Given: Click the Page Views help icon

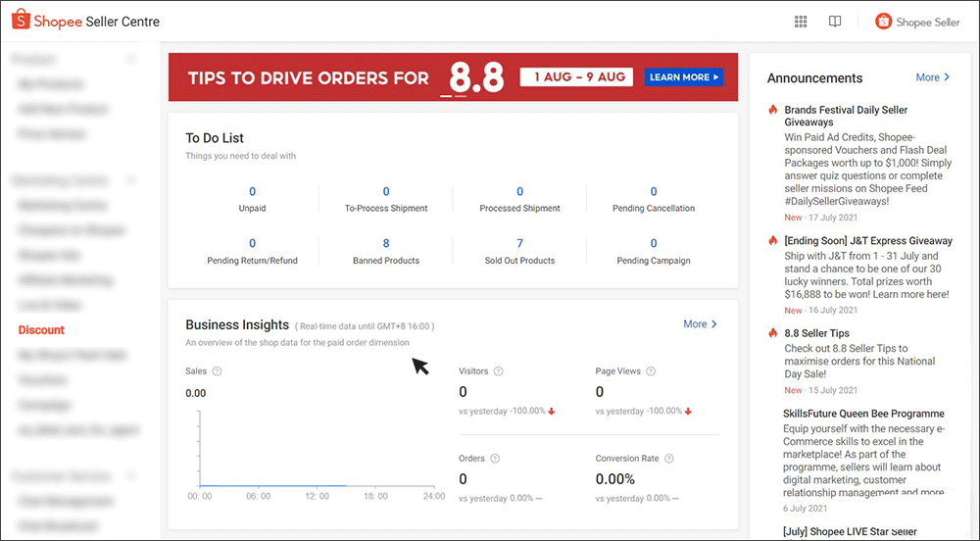Looking at the screenshot, I should pos(649,371).
